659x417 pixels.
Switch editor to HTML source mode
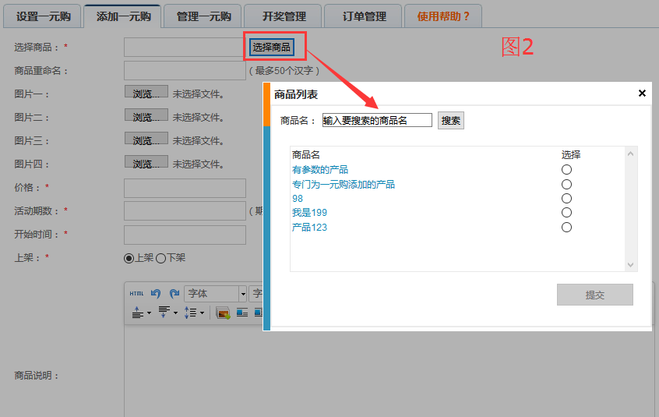tap(137, 293)
